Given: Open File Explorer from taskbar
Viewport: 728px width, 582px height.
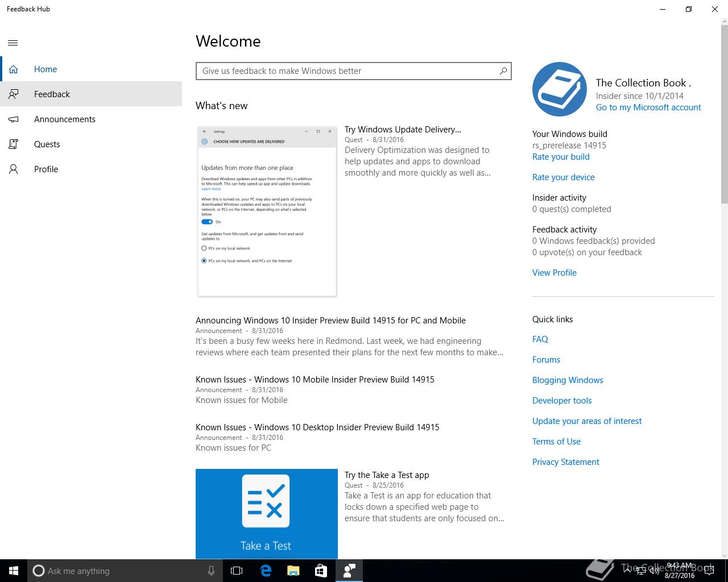Looking at the screenshot, I should [x=293, y=571].
